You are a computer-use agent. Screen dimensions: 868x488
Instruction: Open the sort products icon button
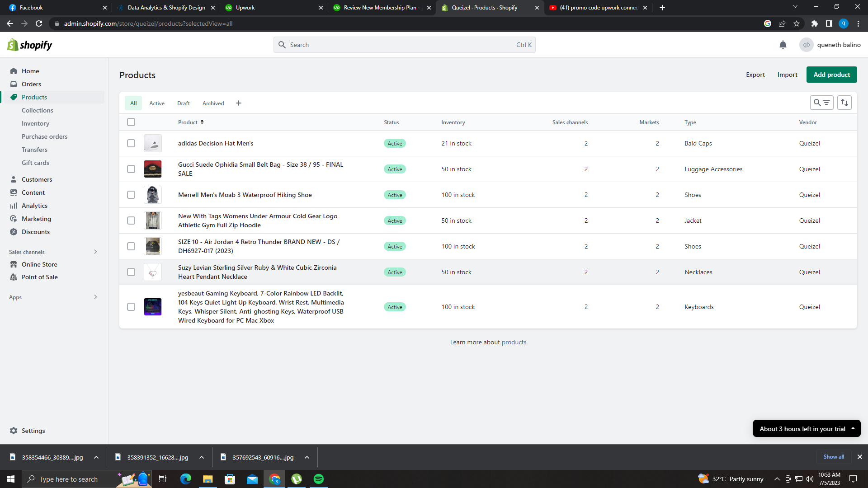(844, 103)
